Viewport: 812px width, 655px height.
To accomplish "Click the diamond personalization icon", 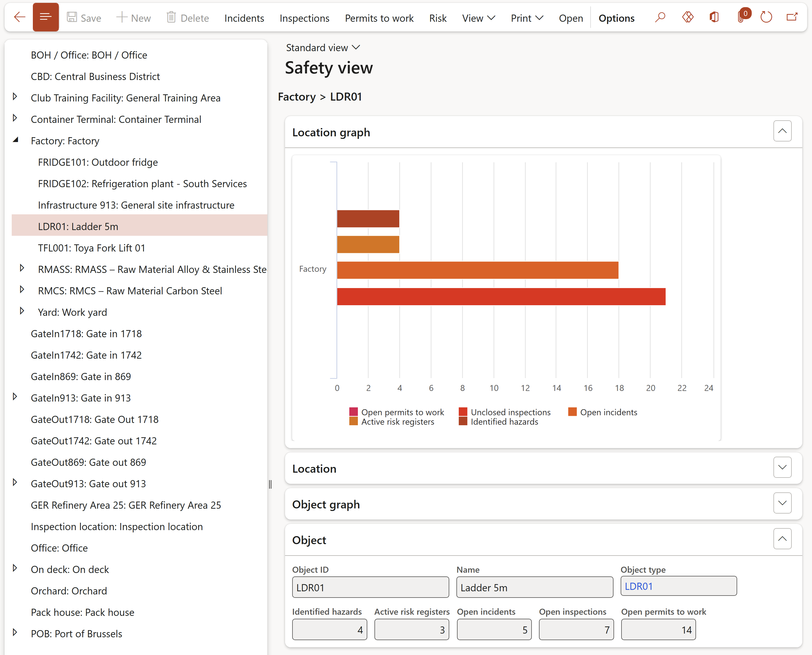I will coord(687,17).
